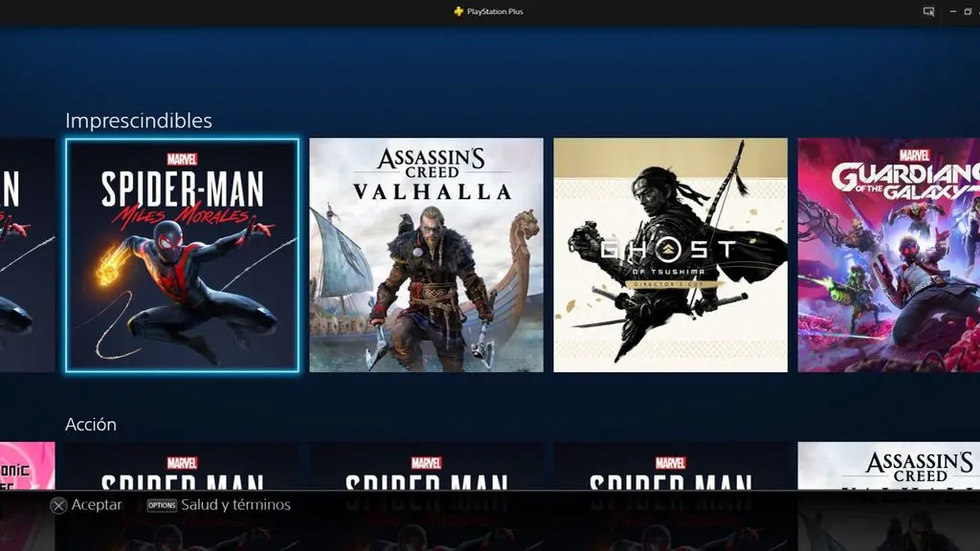Image resolution: width=980 pixels, height=551 pixels.
Task: Click the display mode icon beside the minimize button
Action: pos(928,11)
